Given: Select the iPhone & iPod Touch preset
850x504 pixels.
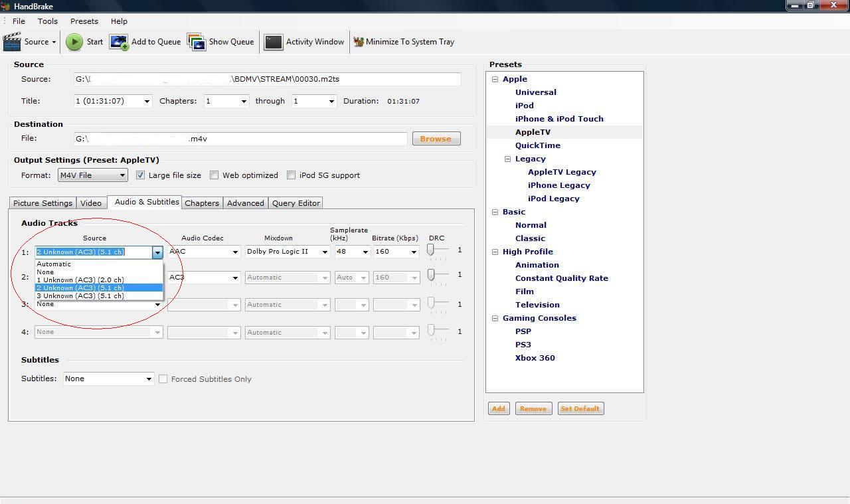Looking at the screenshot, I should [559, 119].
